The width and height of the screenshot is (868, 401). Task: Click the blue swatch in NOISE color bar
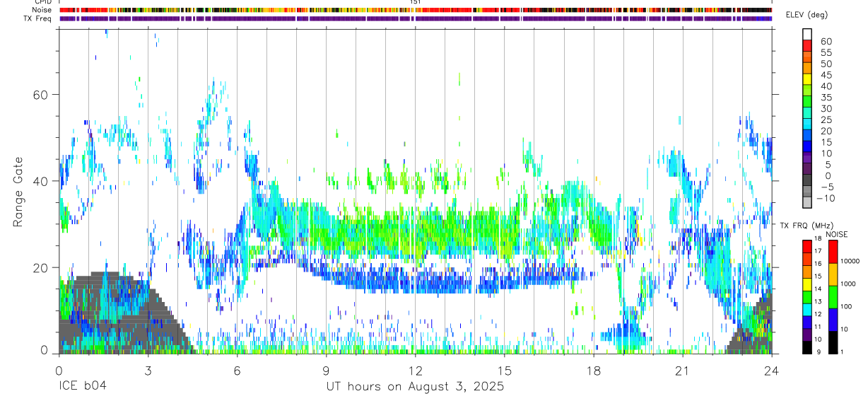833,320
